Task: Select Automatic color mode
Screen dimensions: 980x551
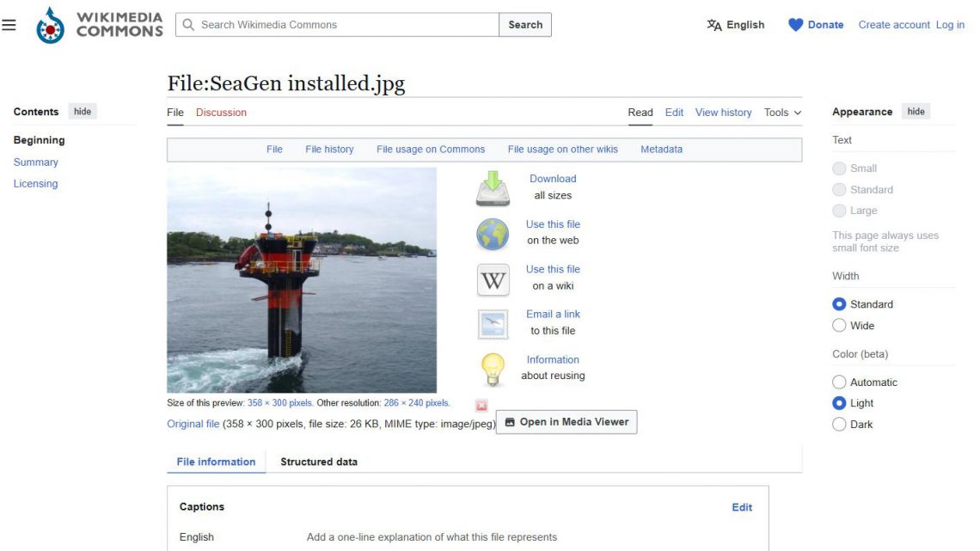Action: point(839,382)
